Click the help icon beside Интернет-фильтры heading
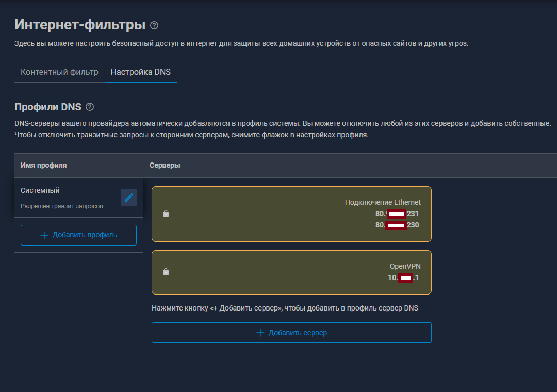The width and height of the screenshot is (557, 392). point(154,25)
